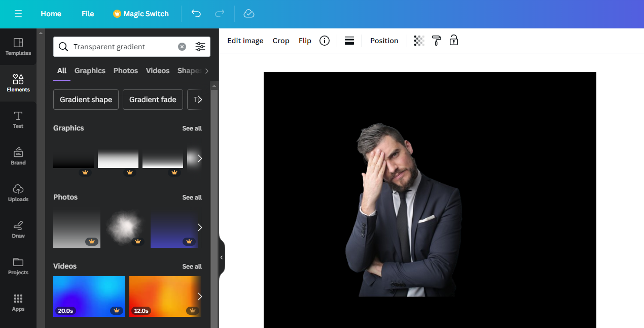
Task: Apply the Gradient shape suggestion
Action: [x=86, y=100]
